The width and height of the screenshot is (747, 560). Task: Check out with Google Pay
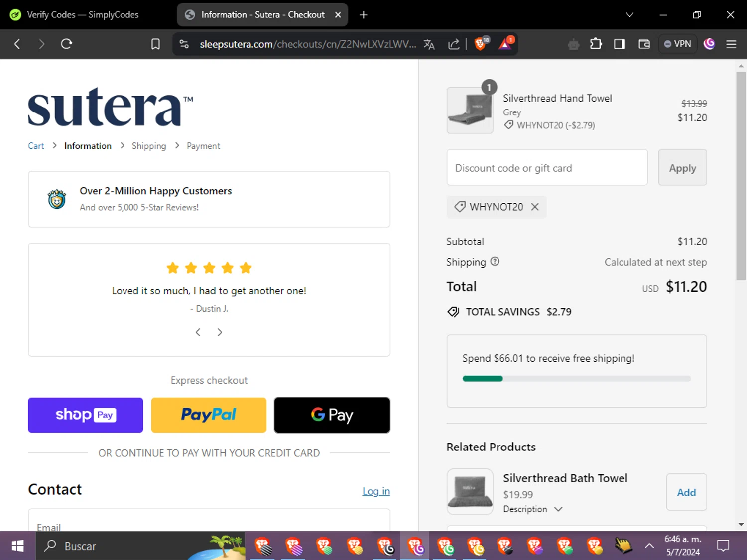332,415
